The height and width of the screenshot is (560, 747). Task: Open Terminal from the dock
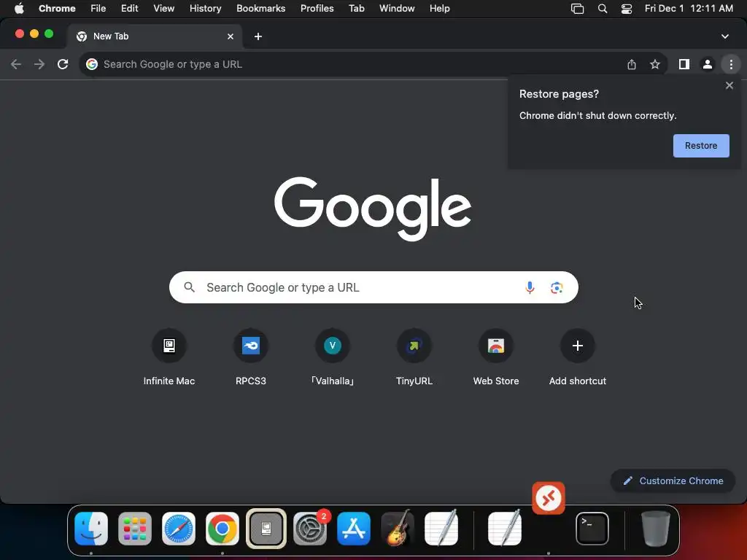pos(592,529)
